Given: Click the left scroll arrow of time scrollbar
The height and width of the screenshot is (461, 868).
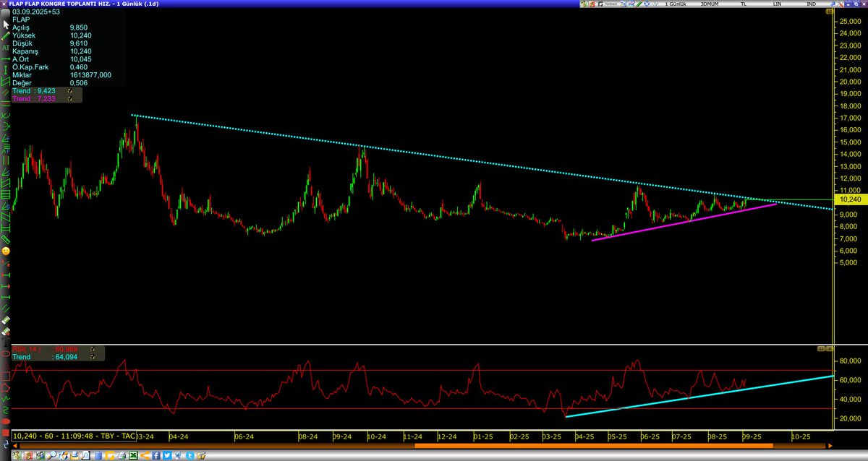Looking at the screenshot, I should click(15, 445).
